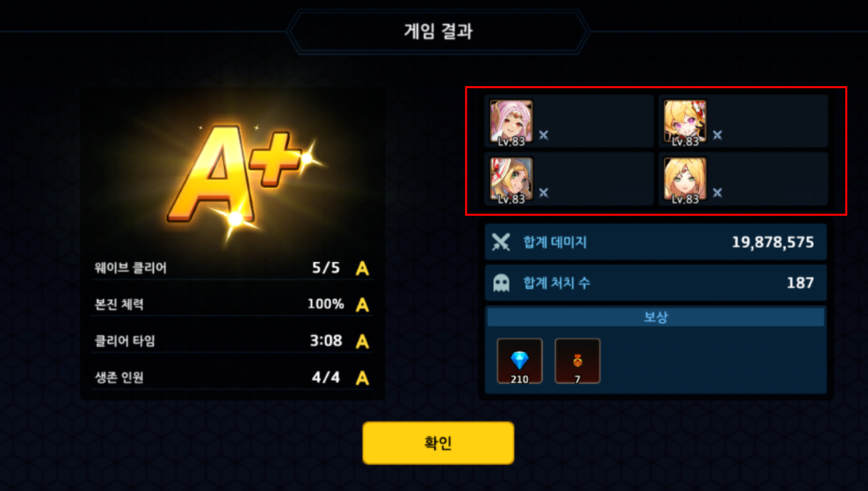Click the 생존 인원 4/4 row

(233, 378)
